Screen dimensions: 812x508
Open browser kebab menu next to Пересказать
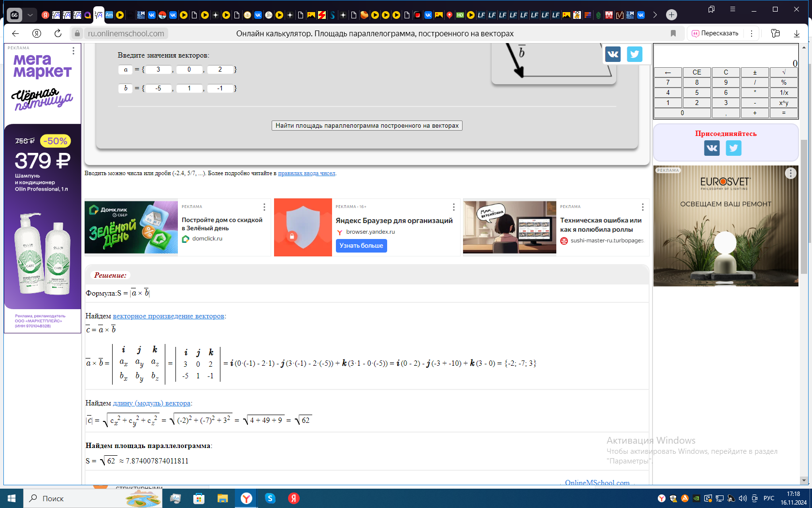751,33
